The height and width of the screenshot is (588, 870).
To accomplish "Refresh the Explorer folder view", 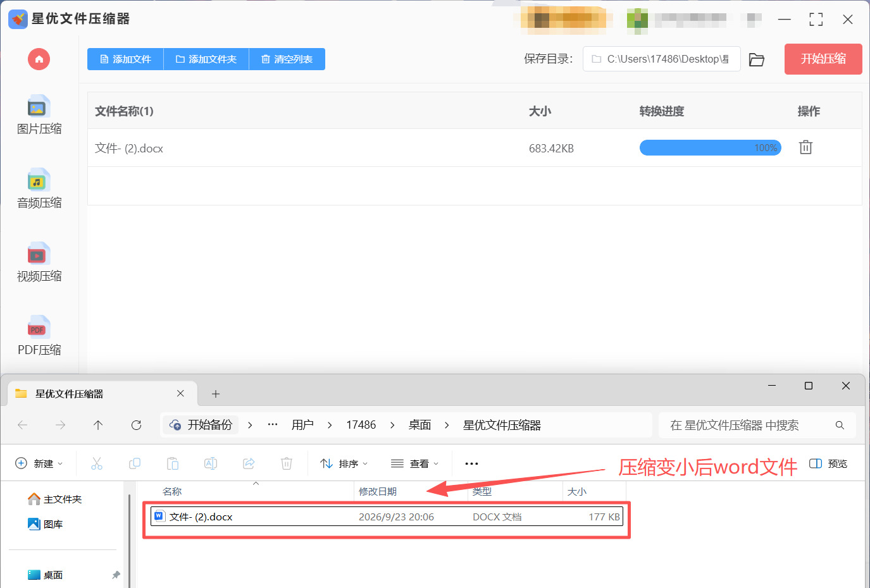I will [136, 425].
